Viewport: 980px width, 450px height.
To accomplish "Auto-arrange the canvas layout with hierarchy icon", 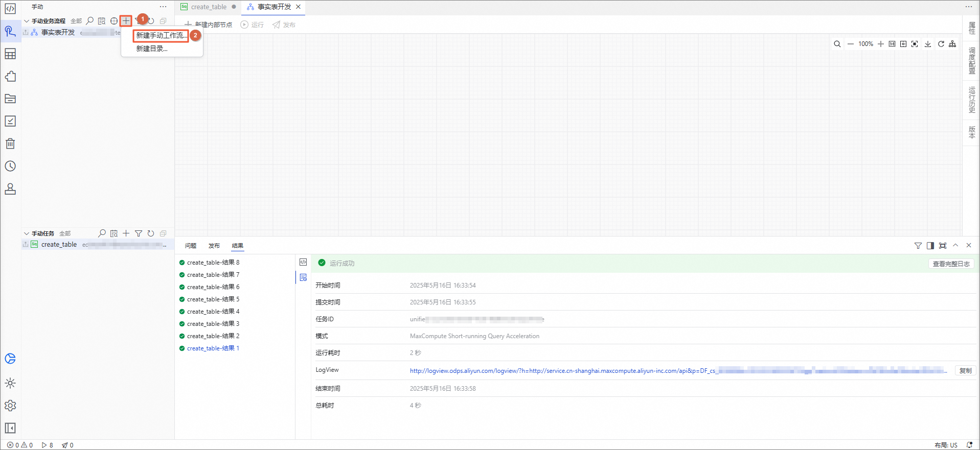I will 952,44.
